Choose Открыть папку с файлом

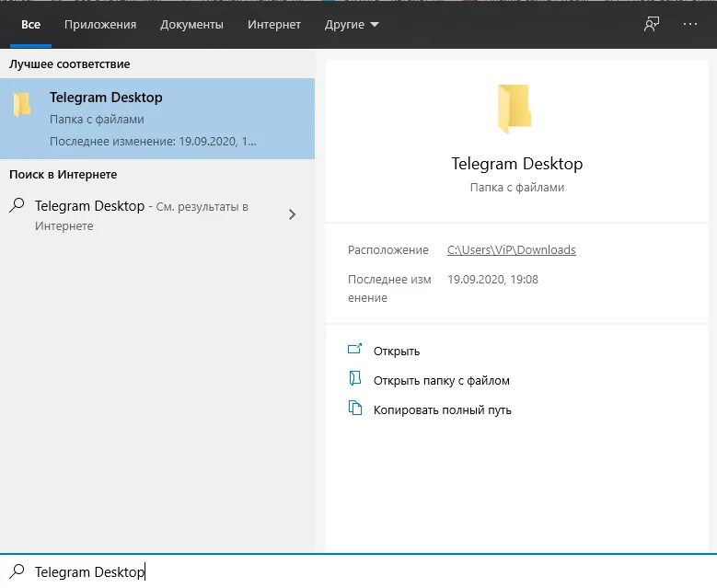(x=441, y=380)
